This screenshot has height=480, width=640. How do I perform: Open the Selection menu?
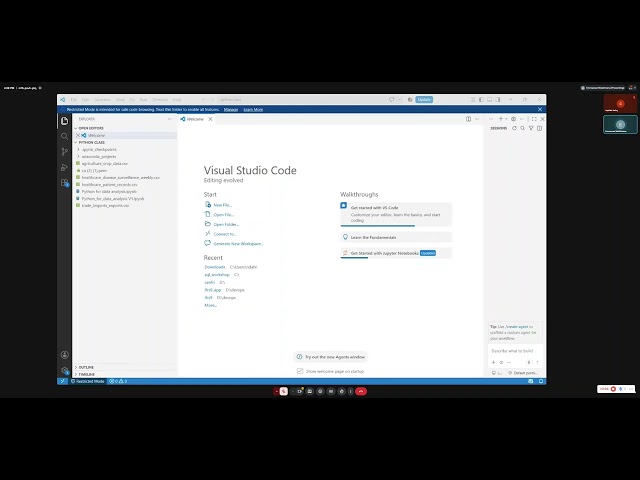102,100
